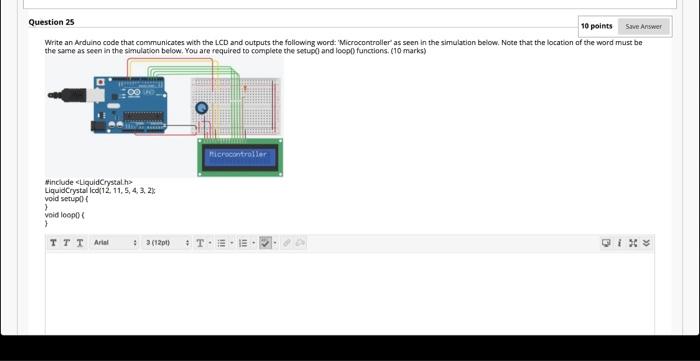Click the text color T icon
This screenshot has width=700, height=361.
coord(200,243)
